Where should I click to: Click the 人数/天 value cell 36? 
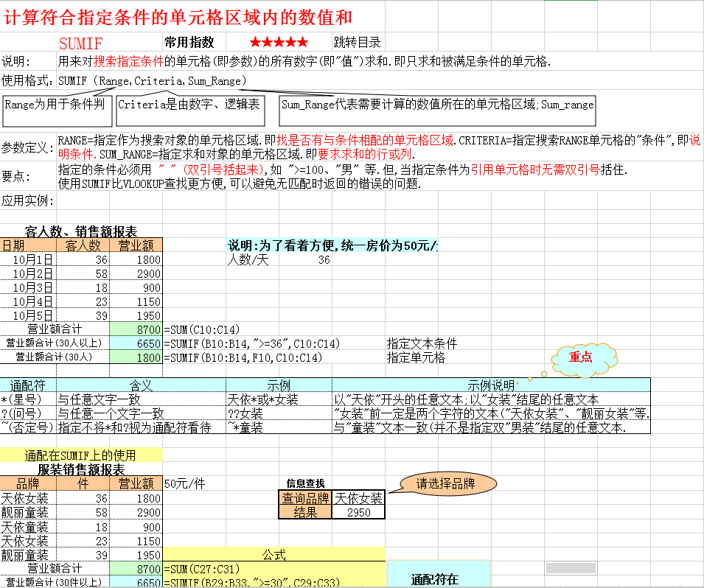click(x=305, y=259)
